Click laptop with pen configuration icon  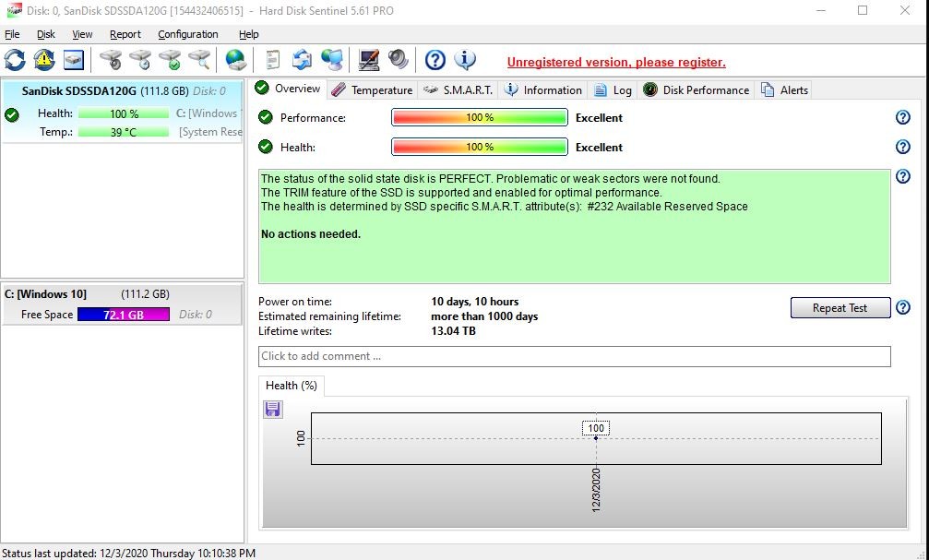[x=368, y=60]
